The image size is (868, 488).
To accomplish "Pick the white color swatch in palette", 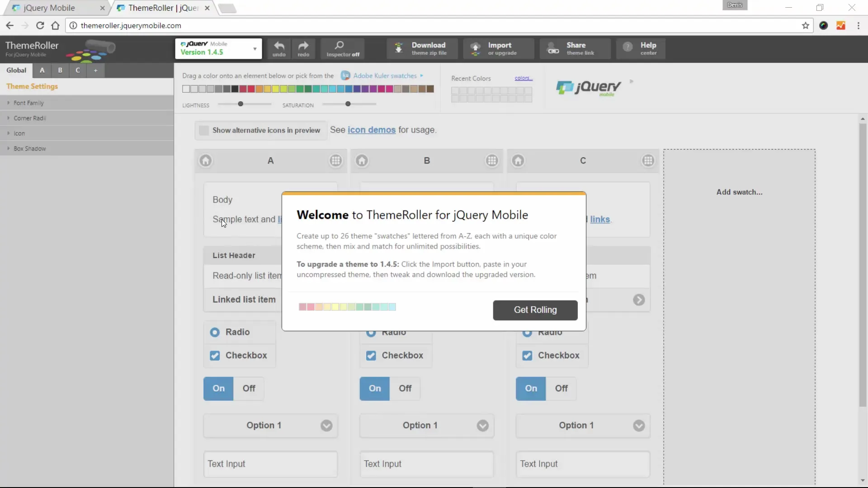I will click(x=186, y=89).
